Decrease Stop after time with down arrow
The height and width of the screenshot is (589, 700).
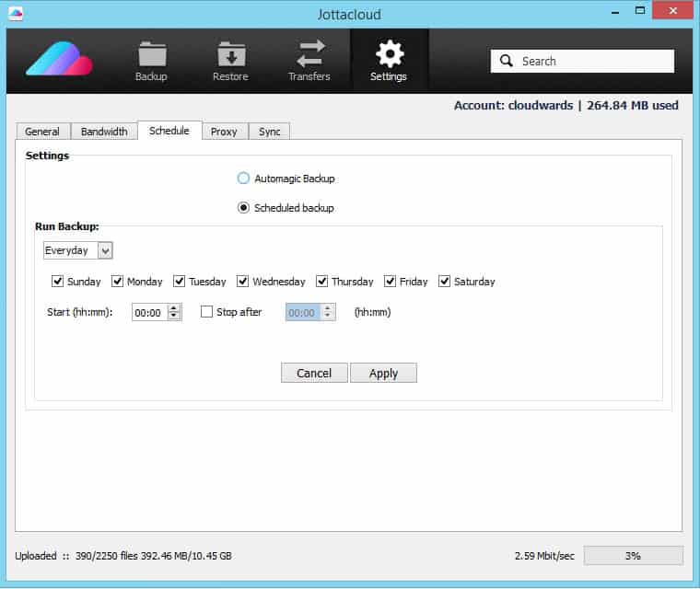[x=328, y=316]
